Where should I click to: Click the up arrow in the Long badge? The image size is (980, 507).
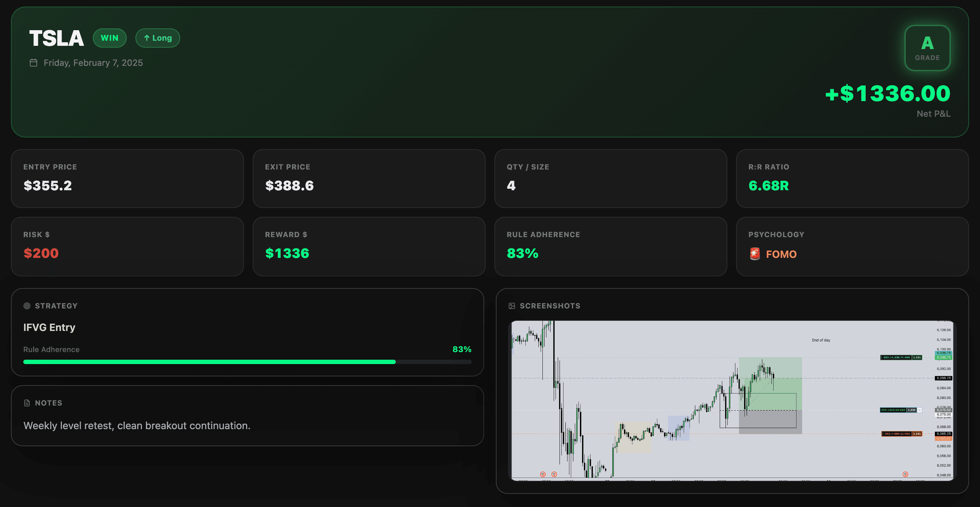click(x=146, y=38)
